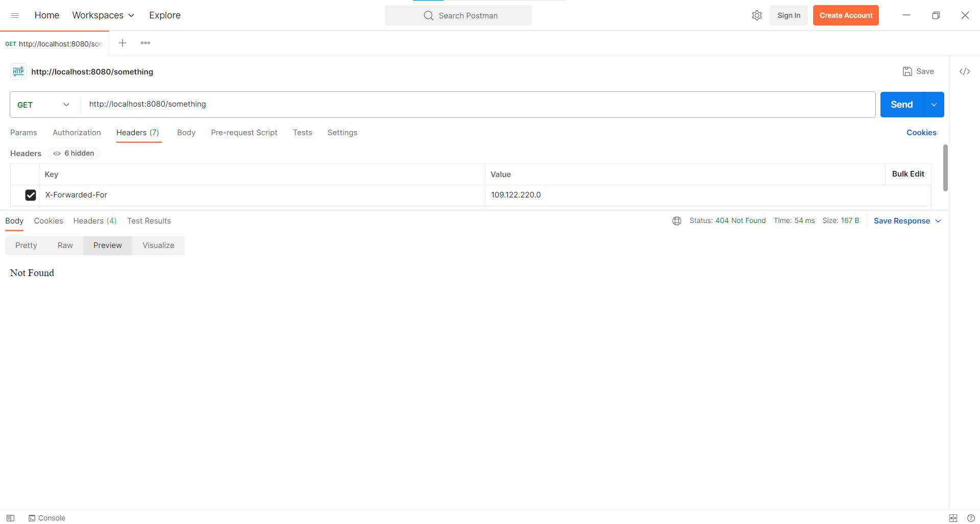Click the Size 167 B value
This screenshot has width=980, height=524.
850,221
